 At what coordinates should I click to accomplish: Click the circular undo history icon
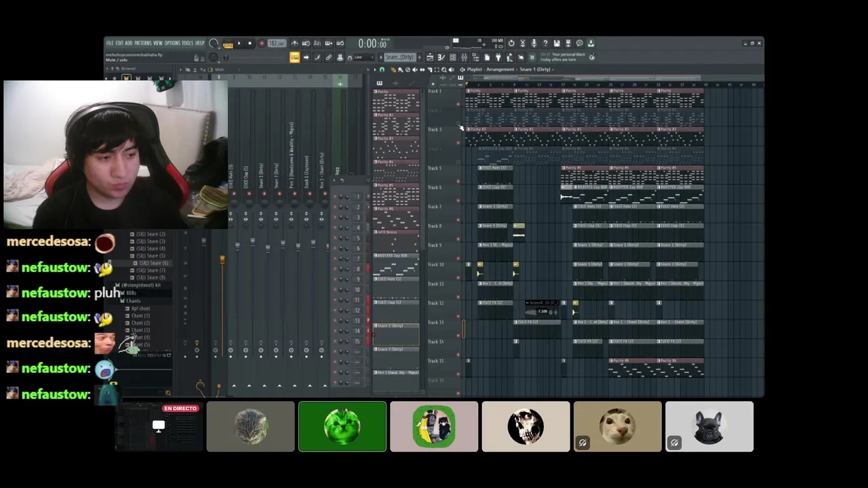511,43
